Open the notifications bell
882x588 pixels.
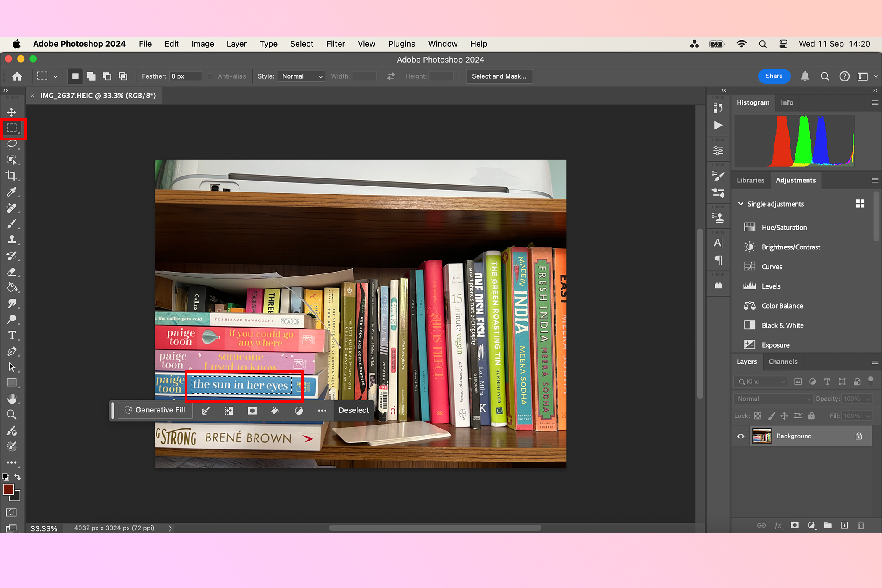(805, 76)
